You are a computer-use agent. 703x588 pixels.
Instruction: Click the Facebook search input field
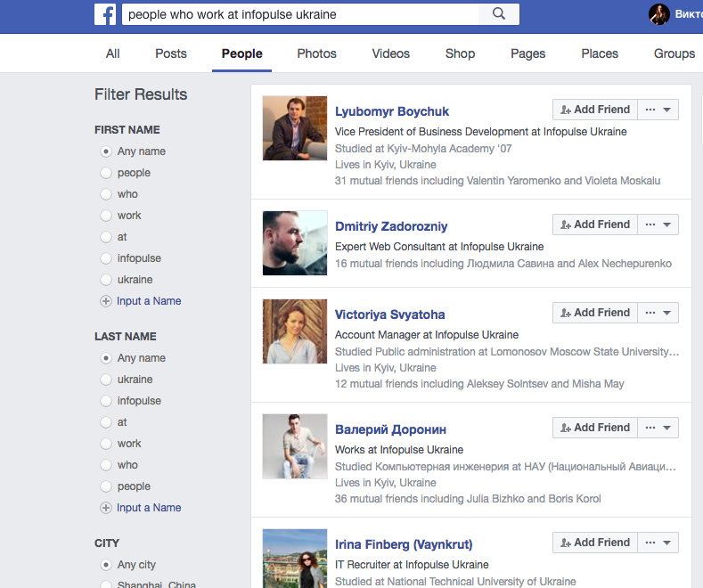tap(300, 14)
